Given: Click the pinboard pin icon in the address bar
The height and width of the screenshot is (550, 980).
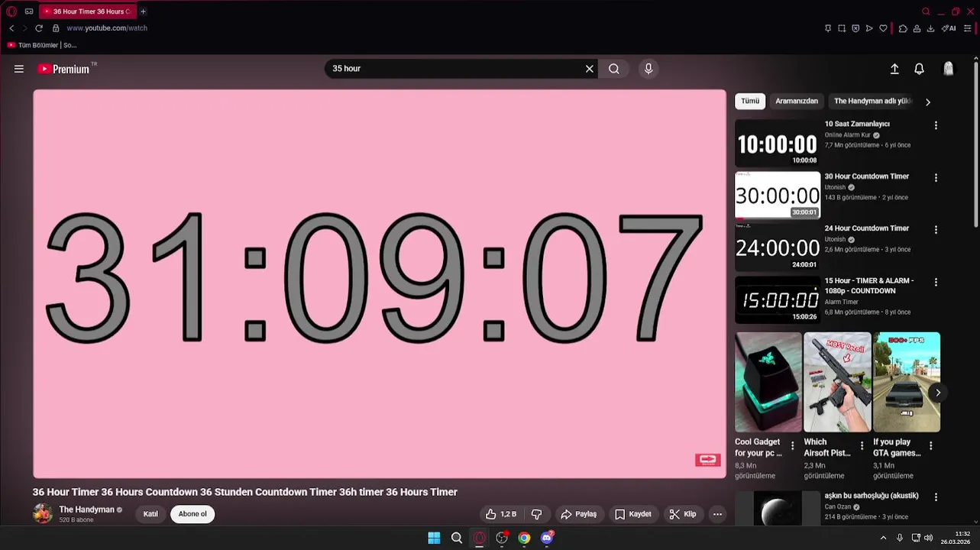Looking at the screenshot, I should click(x=828, y=28).
